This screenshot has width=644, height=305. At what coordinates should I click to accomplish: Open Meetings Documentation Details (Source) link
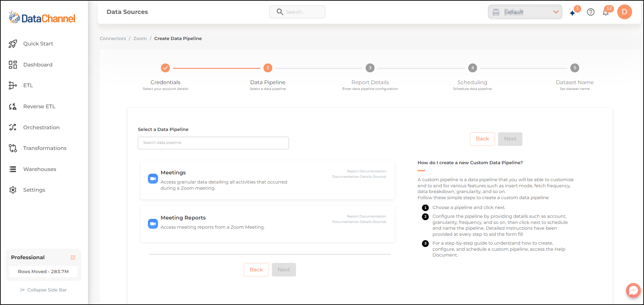[359, 177]
